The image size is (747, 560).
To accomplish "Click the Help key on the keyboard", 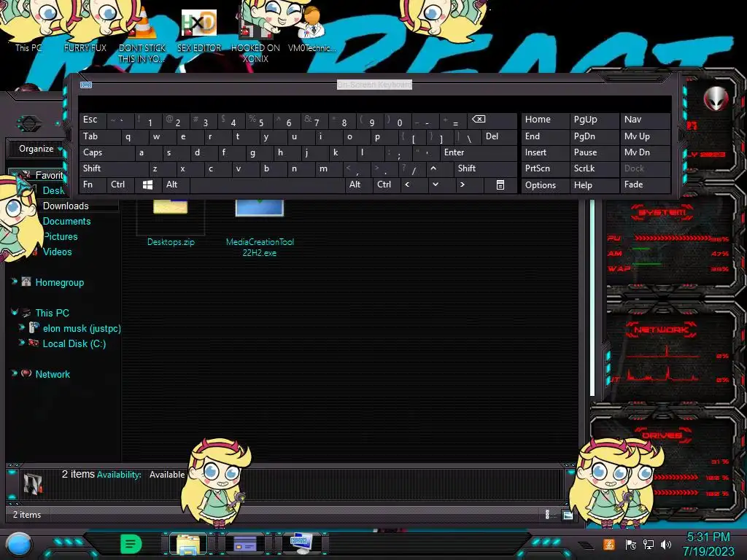I will click(x=594, y=185).
